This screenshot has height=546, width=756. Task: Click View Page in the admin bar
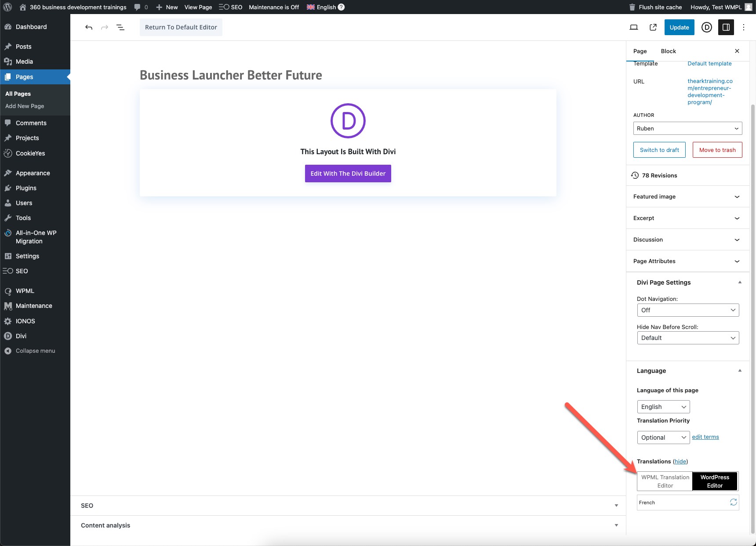(198, 7)
